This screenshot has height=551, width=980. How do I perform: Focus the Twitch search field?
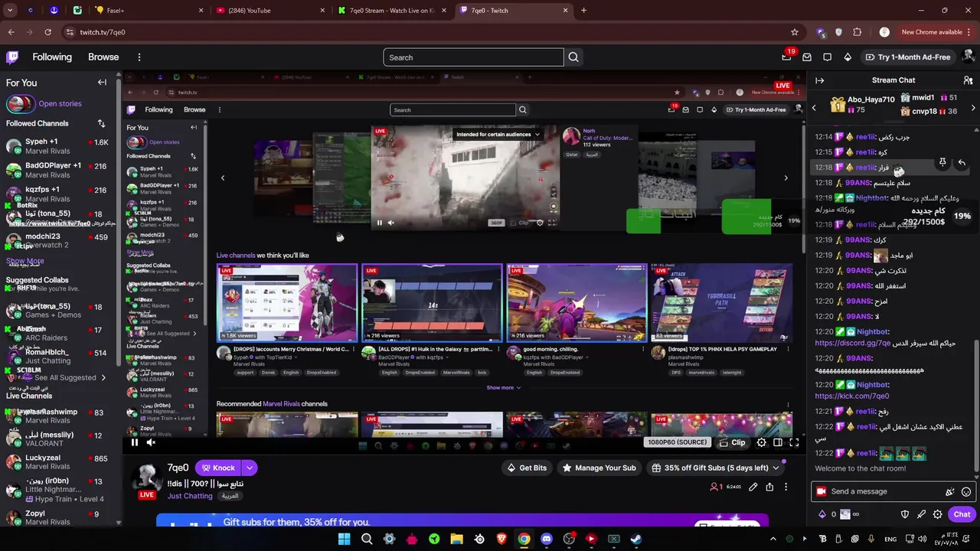[473, 57]
